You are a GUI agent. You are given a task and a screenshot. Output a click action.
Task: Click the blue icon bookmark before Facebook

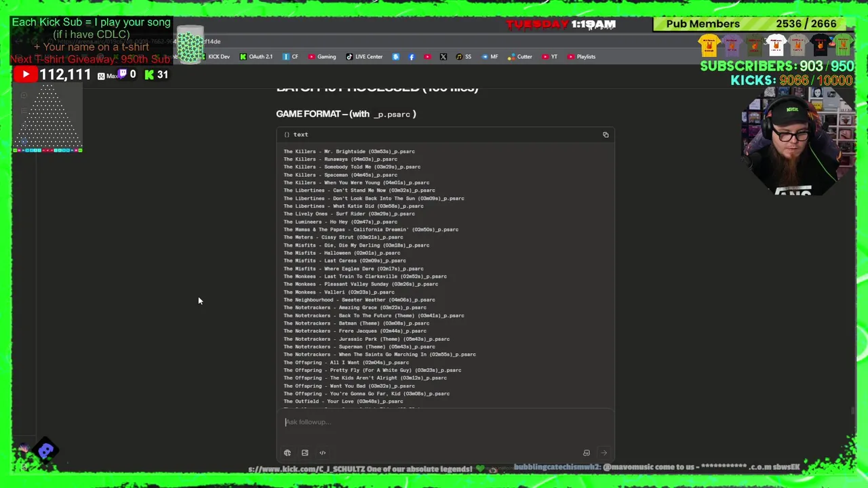396,57
